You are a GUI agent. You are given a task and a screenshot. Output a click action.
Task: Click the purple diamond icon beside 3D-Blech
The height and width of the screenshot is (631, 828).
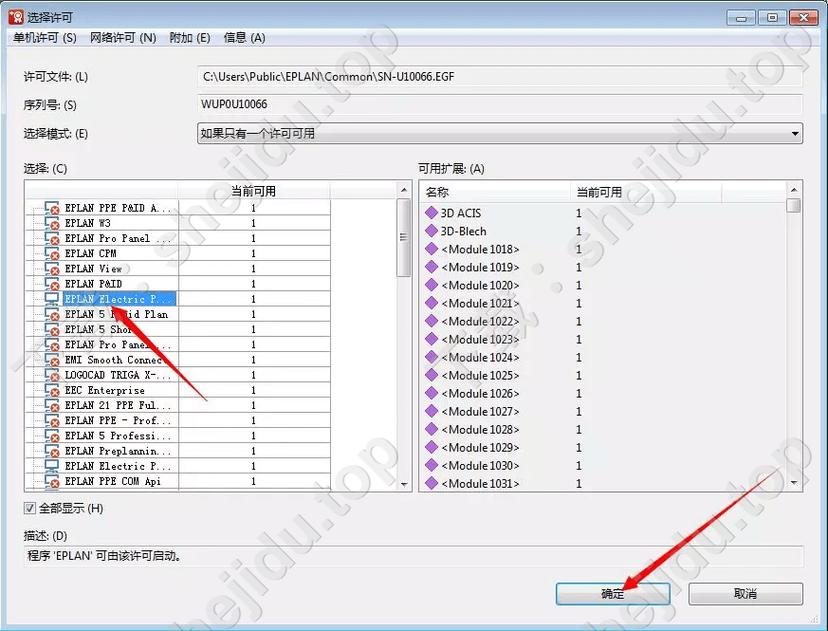[431, 231]
